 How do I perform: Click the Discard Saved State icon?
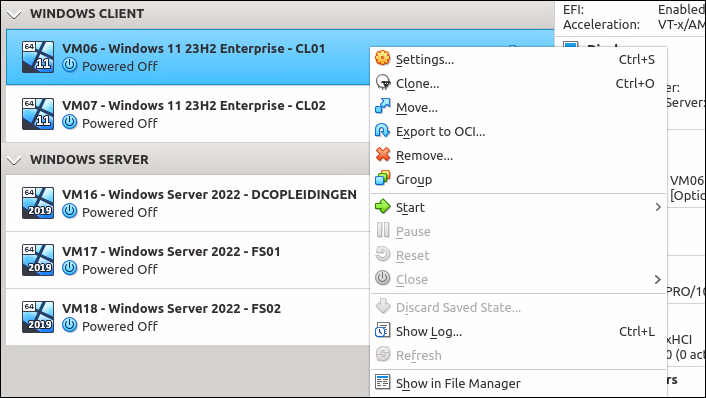(383, 306)
